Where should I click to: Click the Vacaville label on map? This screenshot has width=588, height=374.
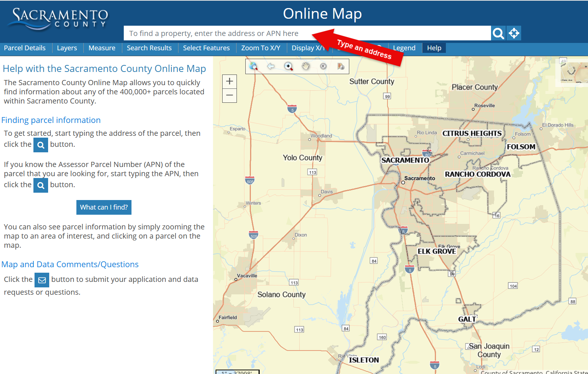(247, 276)
